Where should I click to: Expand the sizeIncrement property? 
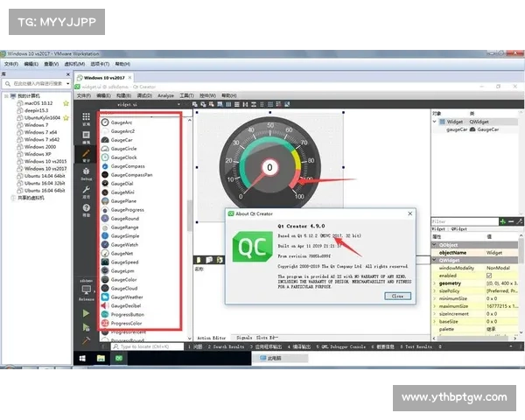pos(435,314)
